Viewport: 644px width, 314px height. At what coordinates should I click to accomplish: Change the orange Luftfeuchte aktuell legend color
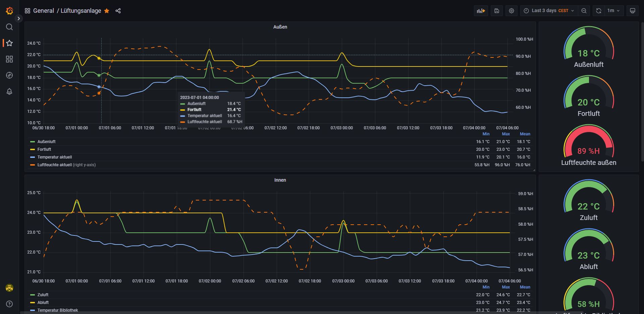click(x=33, y=165)
